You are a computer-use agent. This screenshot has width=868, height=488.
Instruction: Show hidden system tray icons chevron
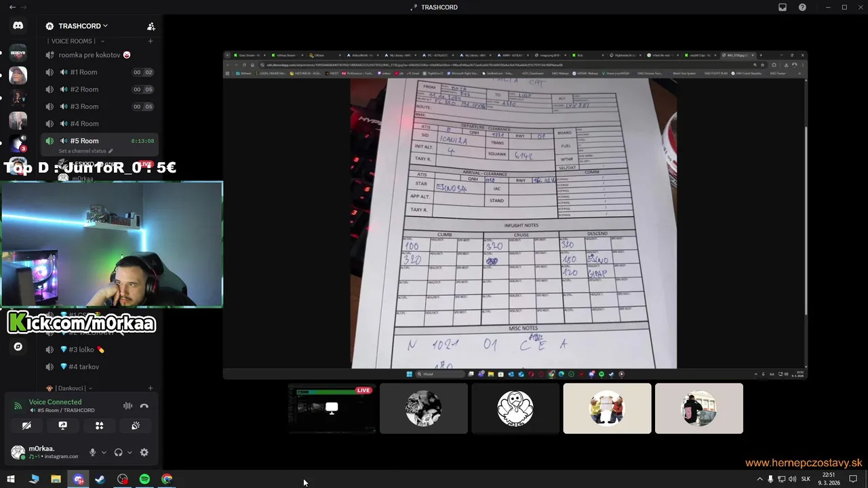pos(759,479)
